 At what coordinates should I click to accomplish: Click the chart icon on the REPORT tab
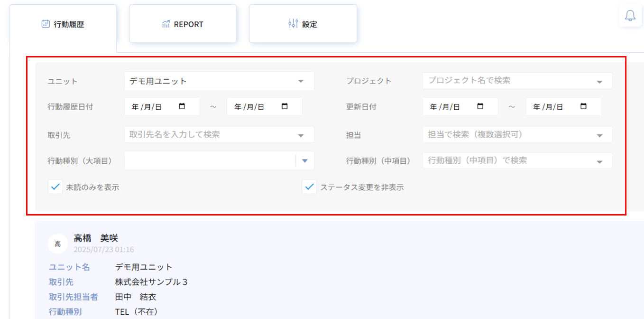pos(166,24)
